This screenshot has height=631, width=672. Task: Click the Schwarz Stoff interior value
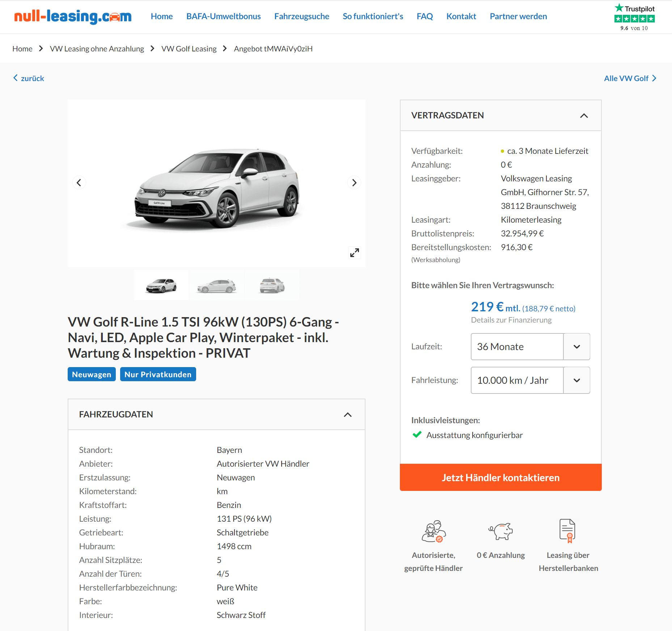[241, 615]
